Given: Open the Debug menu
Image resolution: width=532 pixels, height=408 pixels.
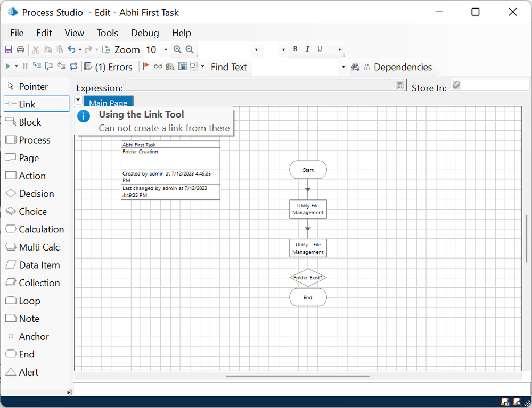Looking at the screenshot, I should [145, 33].
